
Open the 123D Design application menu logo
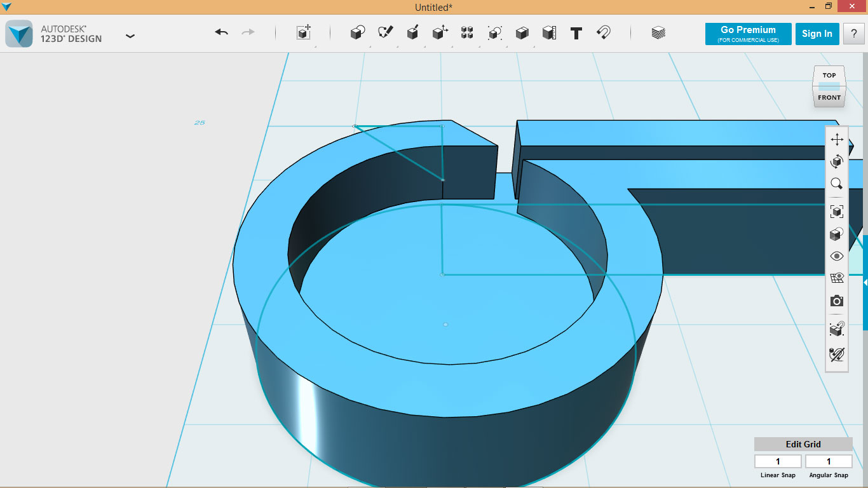[x=19, y=34]
